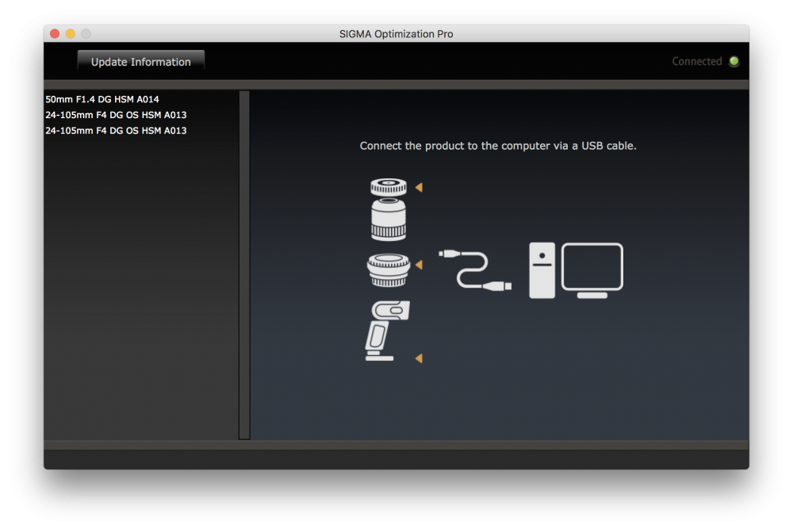Click the monitor display icon

[592, 270]
